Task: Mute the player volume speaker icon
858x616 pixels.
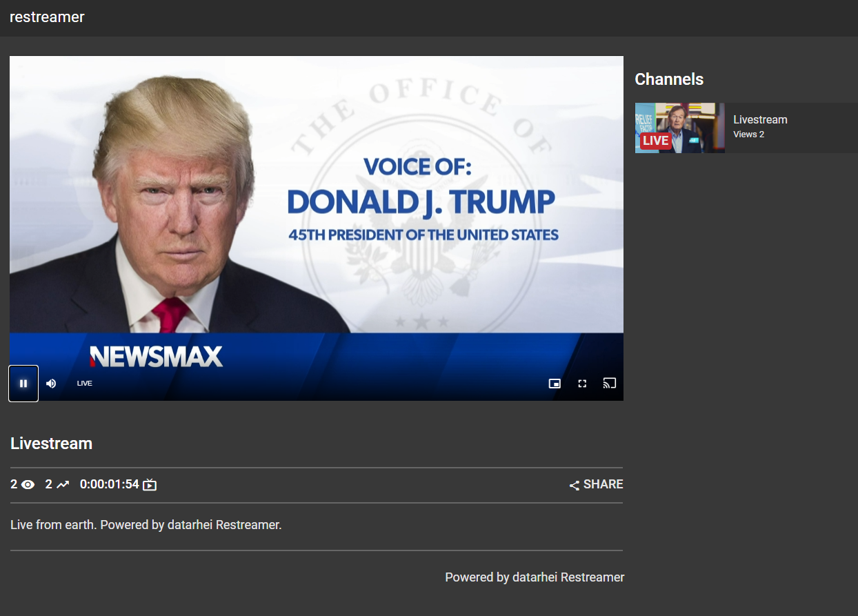Action: (x=51, y=384)
